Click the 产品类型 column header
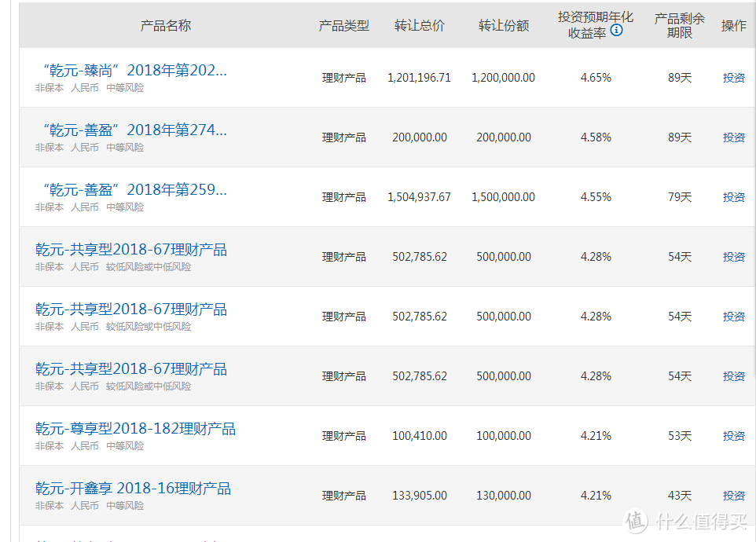The width and height of the screenshot is (756, 542). coord(343,25)
